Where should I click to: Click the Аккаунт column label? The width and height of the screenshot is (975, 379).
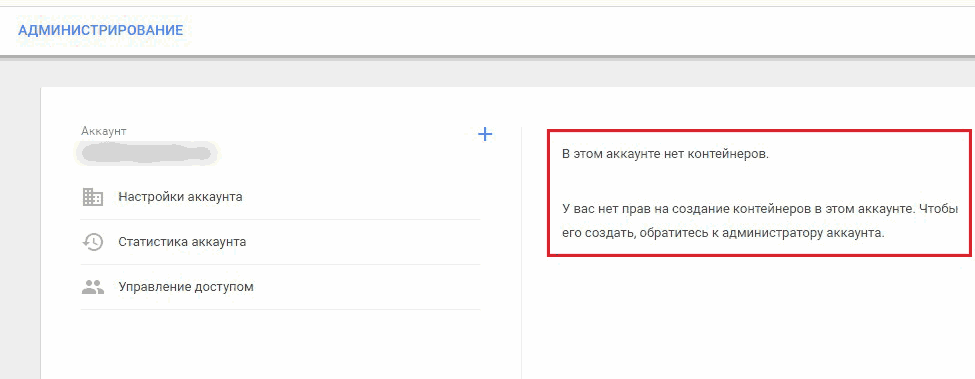click(104, 131)
